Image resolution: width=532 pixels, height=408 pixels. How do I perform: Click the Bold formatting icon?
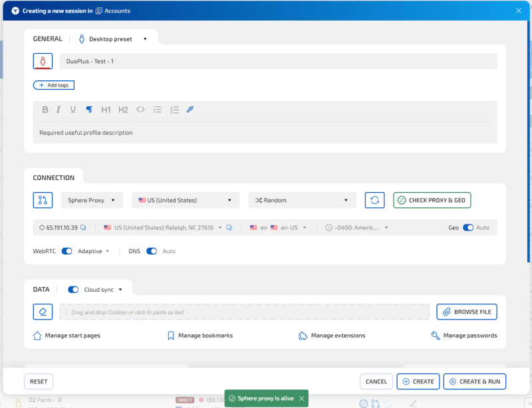tap(45, 110)
